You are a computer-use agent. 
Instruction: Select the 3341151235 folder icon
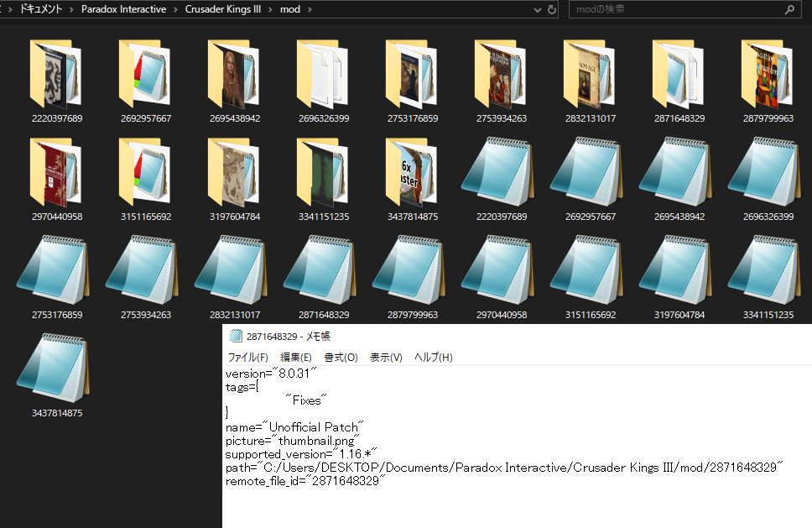323,172
